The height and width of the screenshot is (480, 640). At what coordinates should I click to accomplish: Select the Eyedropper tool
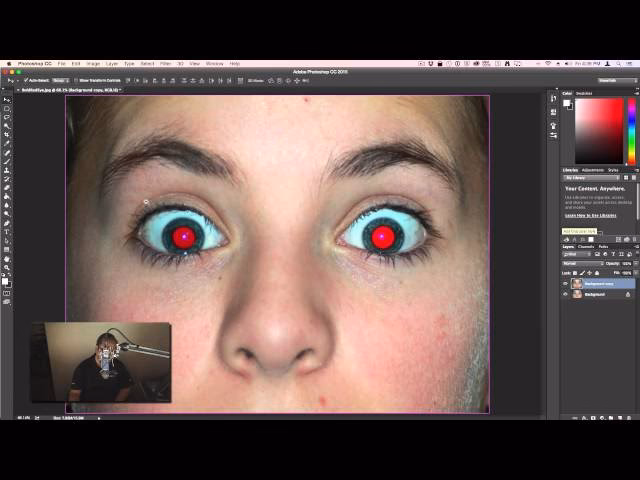[7, 144]
